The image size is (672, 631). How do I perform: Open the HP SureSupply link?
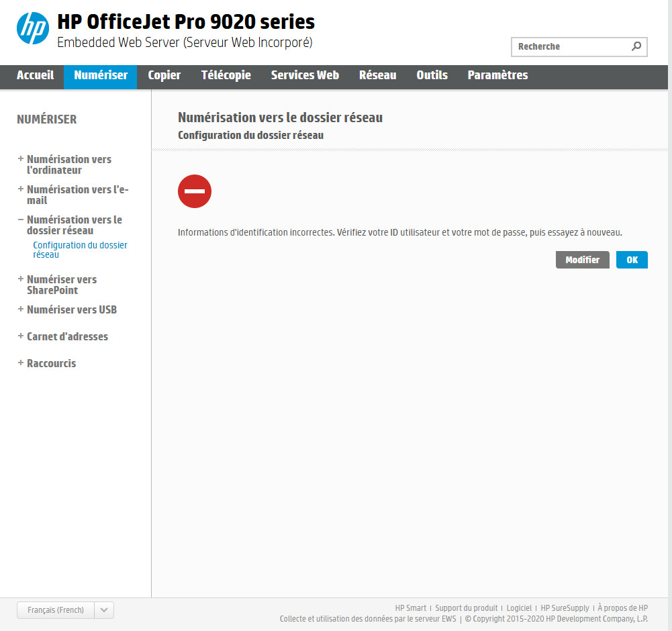pos(565,608)
